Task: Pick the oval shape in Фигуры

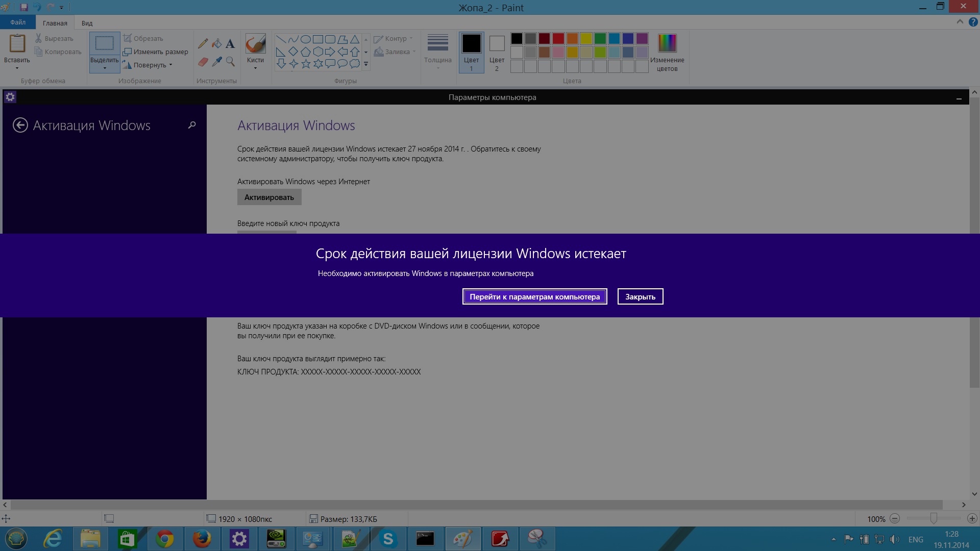Action: coord(306,39)
